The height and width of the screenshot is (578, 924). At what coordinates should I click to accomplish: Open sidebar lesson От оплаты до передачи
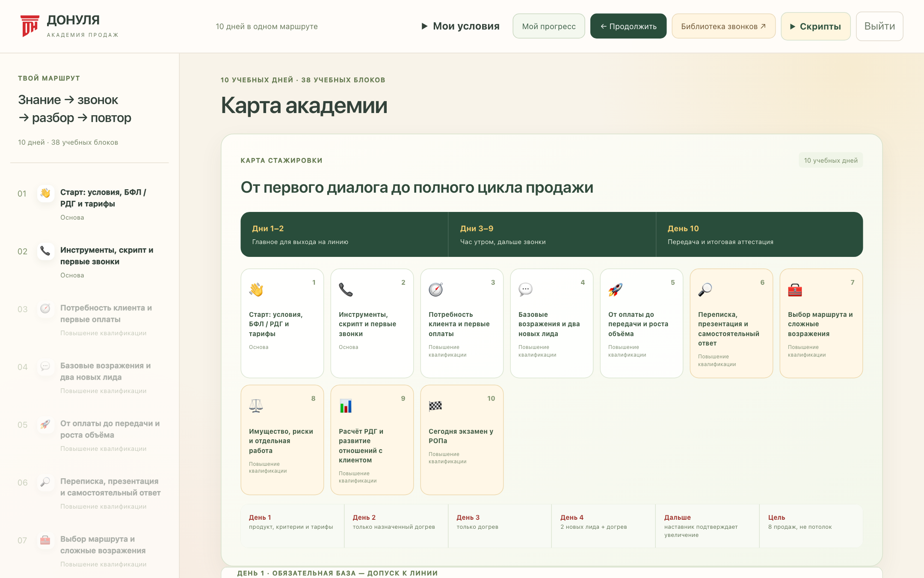pos(89,435)
